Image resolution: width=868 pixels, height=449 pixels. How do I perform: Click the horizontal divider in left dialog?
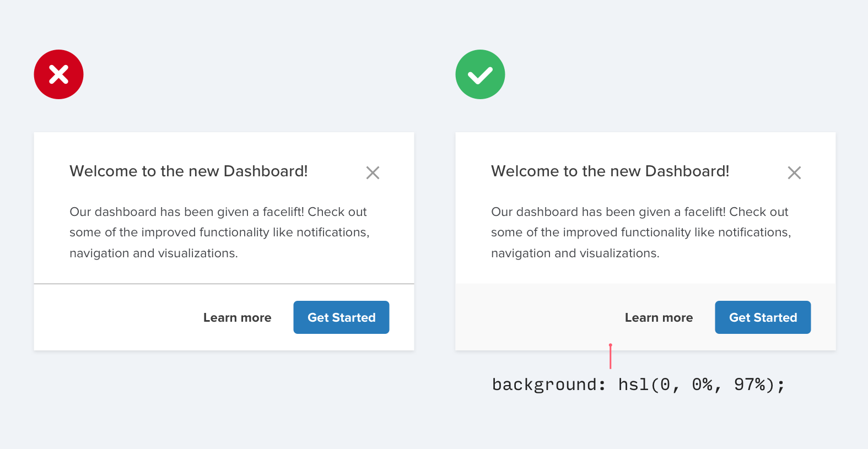pos(224,284)
